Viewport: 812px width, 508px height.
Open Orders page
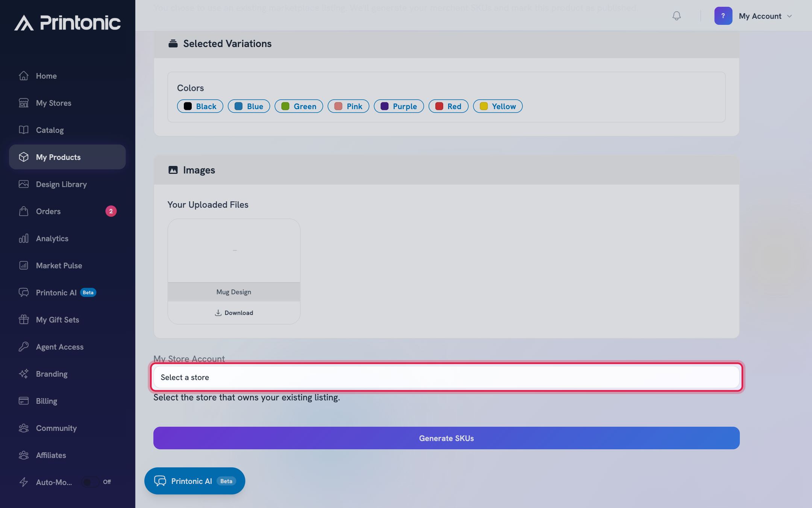67,211
